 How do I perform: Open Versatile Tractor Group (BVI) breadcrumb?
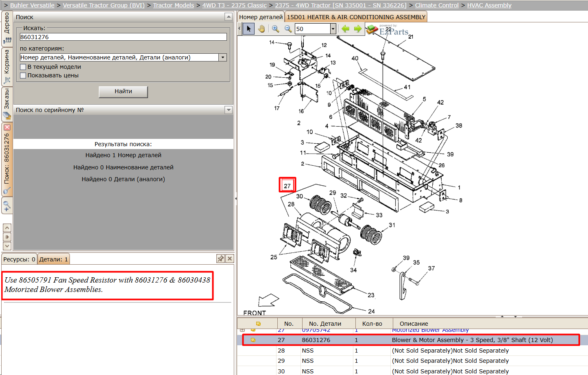click(104, 5)
